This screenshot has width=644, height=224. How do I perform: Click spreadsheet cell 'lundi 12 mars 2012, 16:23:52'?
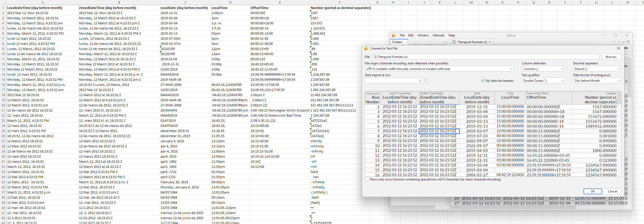42,39
